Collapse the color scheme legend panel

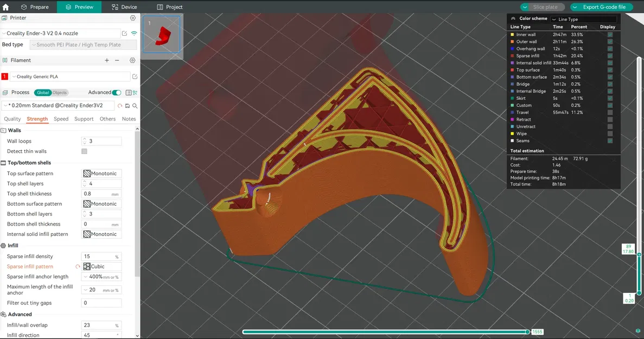(513, 18)
